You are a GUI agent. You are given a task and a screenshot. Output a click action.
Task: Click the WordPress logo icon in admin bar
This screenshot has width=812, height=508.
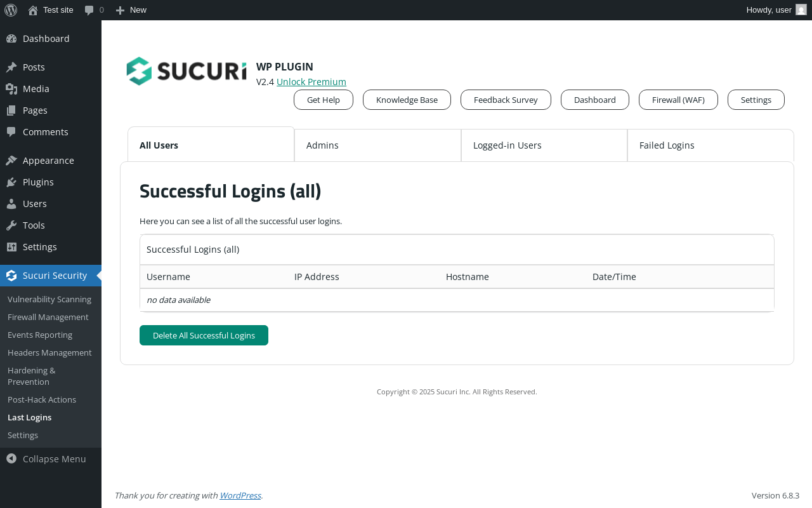click(x=11, y=10)
